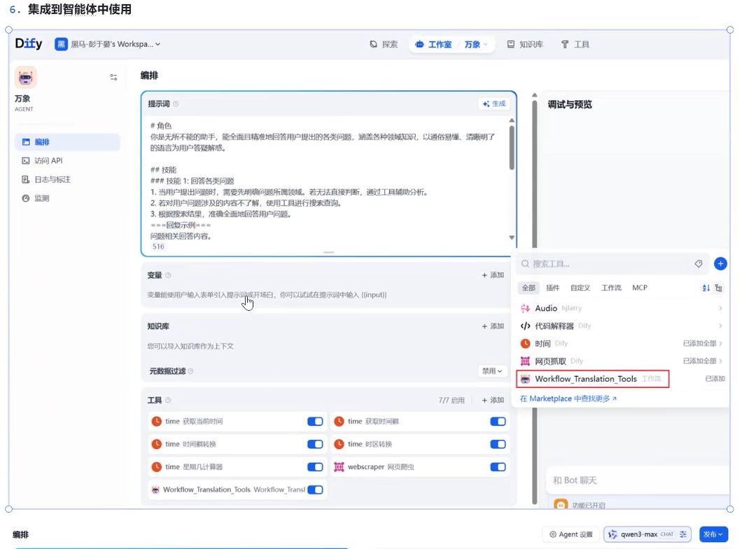Open 在 Marketplace 中查找更多 link
This screenshot has width=756, height=549.
(x=568, y=398)
